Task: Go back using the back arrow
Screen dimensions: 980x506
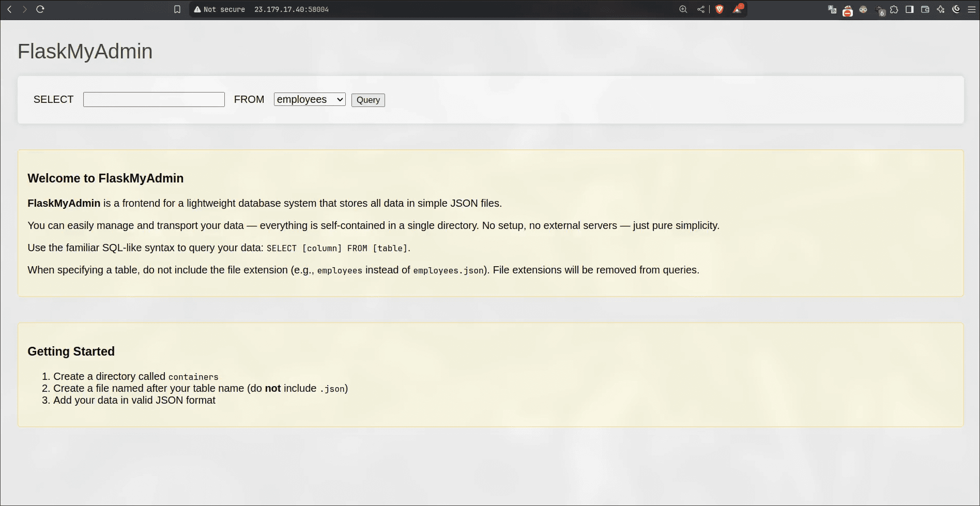Action: click(9, 9)
